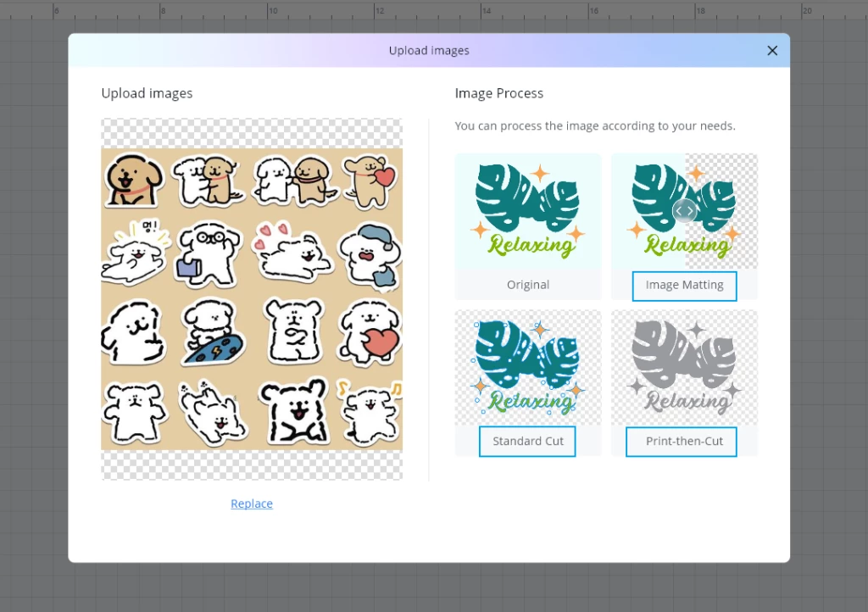Click the Original leaf preview thumbnail
This screenshot has width=868, height=612.
pos(528,211)
